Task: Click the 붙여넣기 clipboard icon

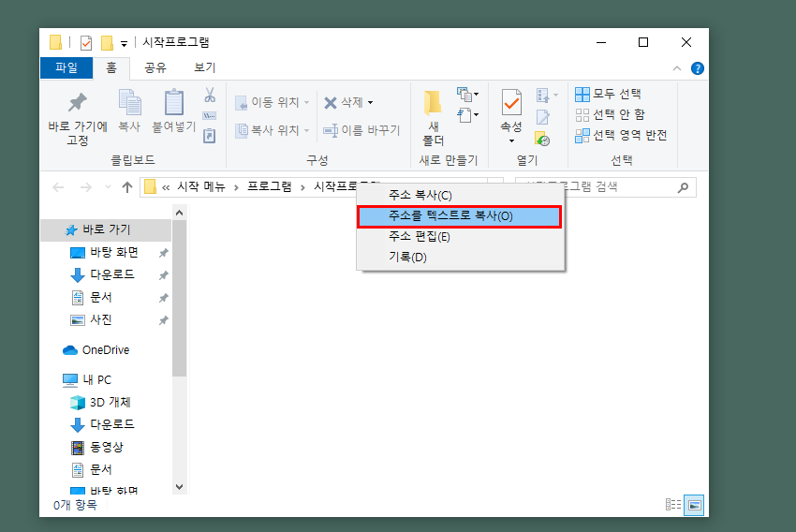Action: click(x=174, y=102)
